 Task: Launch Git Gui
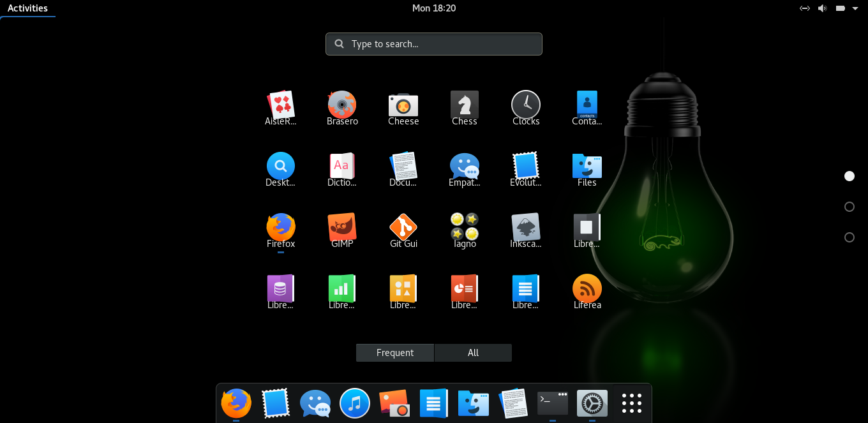pyautogui.click(x=403, y=228)
